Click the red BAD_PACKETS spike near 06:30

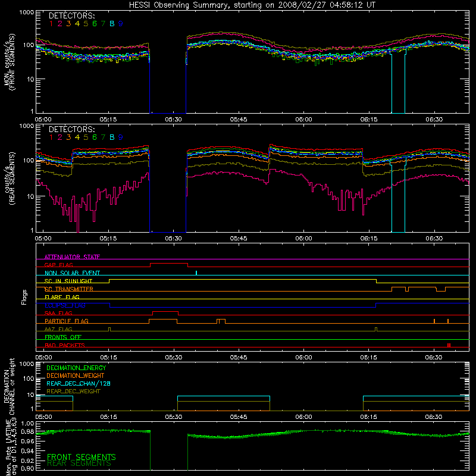[449, 345]
